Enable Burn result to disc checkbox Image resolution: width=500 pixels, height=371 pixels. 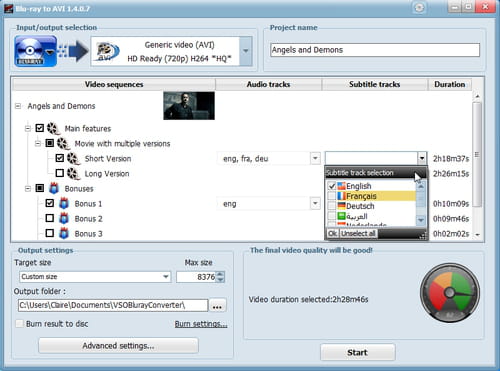(19, 323)
